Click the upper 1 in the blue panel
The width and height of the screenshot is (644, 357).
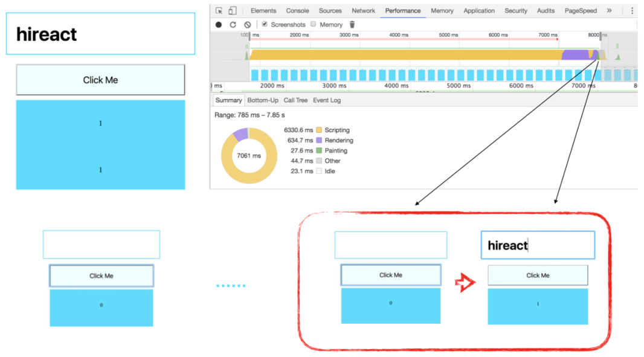(101, 123)
